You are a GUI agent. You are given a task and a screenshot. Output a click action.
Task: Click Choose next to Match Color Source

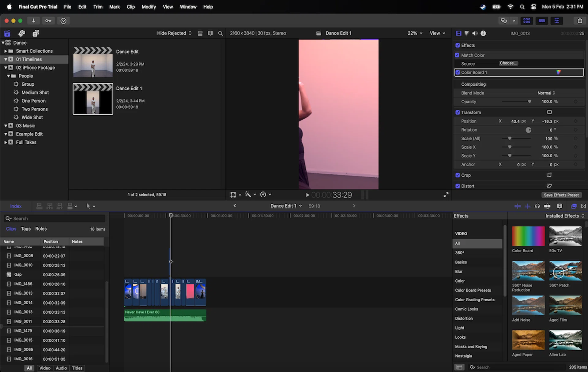508,63
